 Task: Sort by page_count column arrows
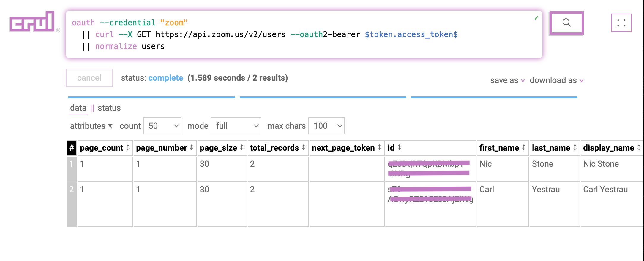pos(128,147)
